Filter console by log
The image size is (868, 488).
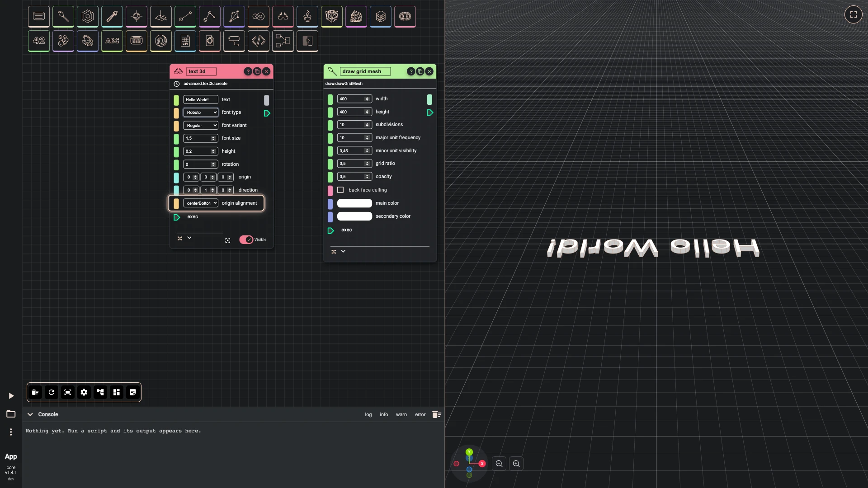tap(368, 414)
